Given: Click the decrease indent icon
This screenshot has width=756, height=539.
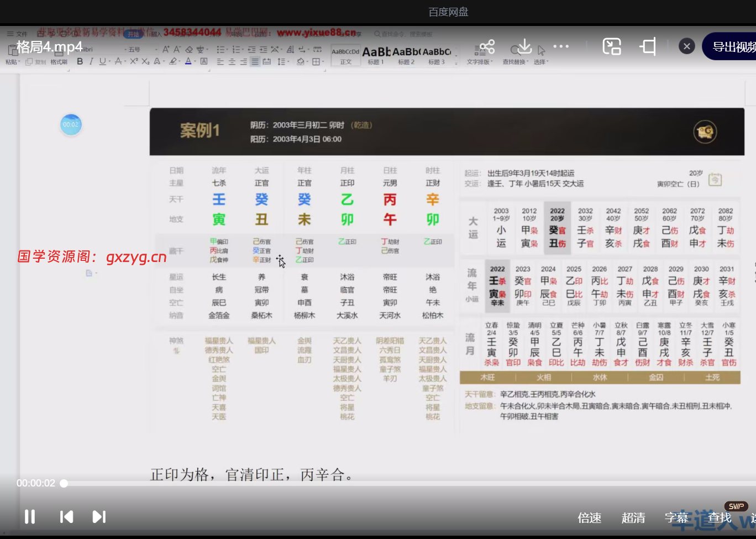Looking at the screenshot, I should pyautogui.click(x=251, y=49).
